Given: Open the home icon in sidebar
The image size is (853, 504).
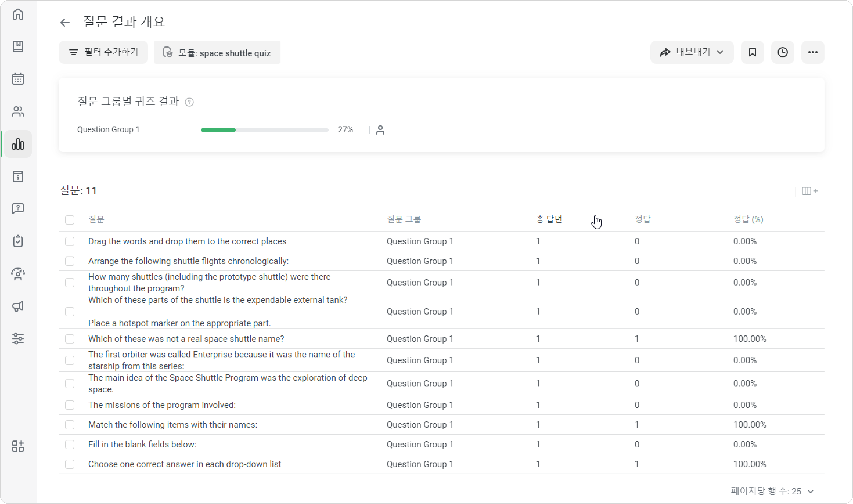Looking at the screenshot, I should 18,14.
